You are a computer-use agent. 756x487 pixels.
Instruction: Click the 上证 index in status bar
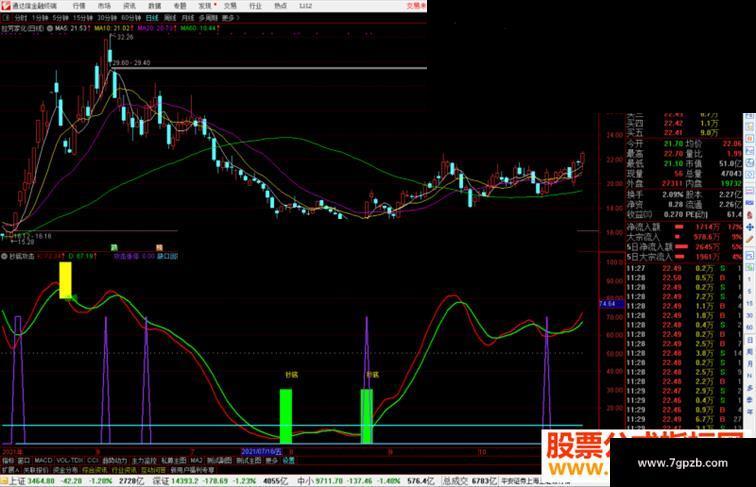[x=17, y=481]
